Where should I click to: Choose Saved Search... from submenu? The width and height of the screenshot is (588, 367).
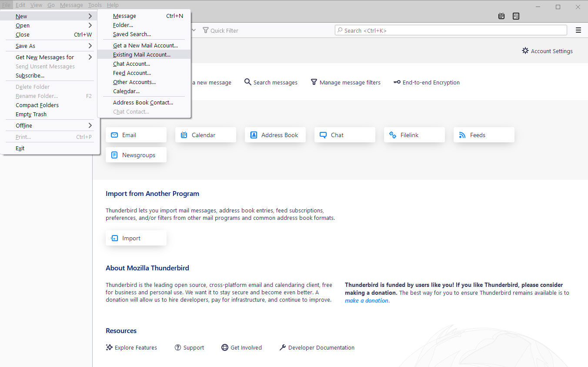(x=144, y=34)
